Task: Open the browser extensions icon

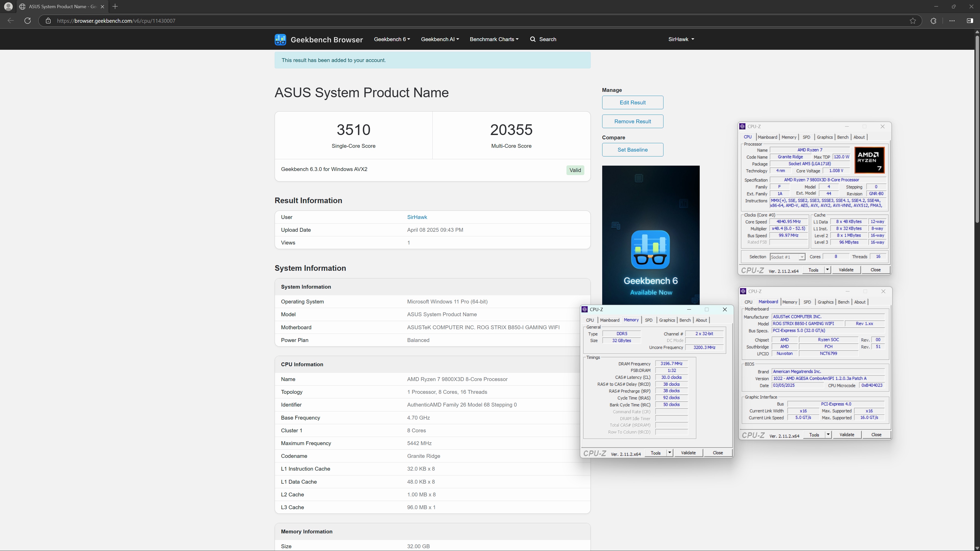Action: (933, 20)
